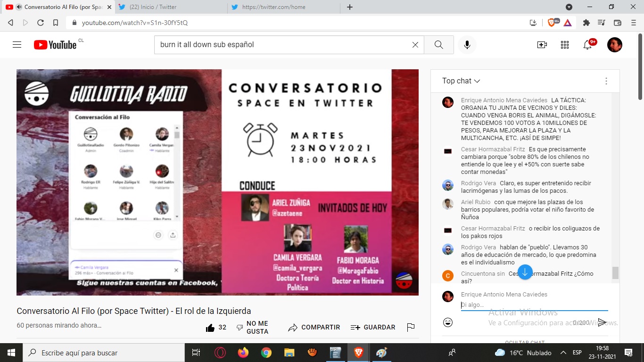Report the video with flag icon
644x362 pixels.
tap(411, 328)
